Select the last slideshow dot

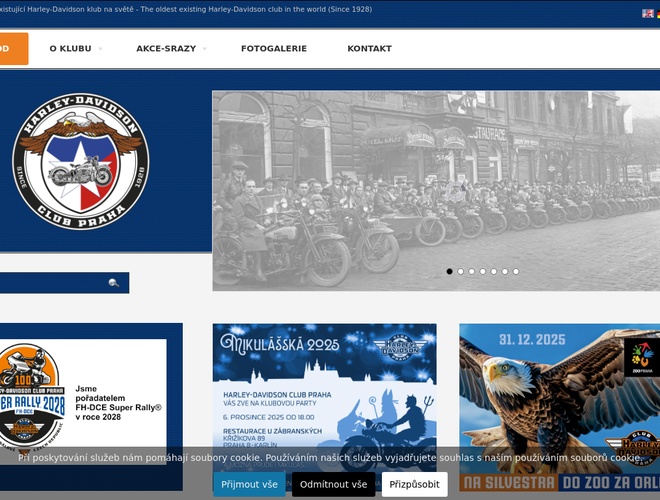516,271
